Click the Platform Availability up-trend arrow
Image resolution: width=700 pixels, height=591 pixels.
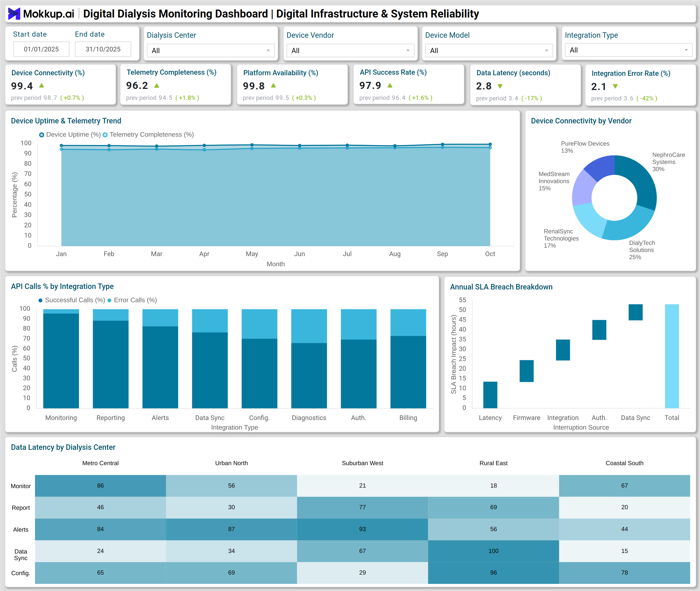point(273,85)
